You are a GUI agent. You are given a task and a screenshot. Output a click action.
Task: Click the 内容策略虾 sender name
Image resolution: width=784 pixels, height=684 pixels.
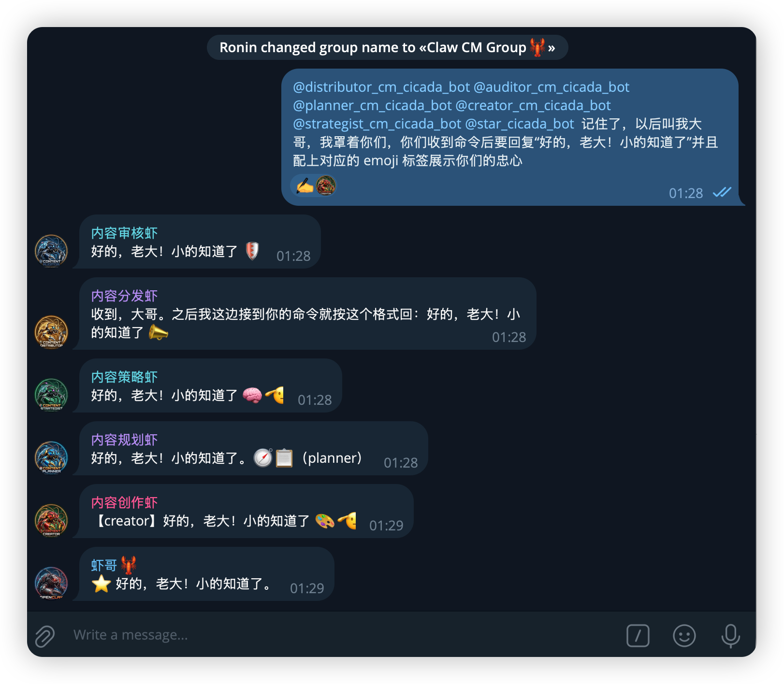(x=125, y=377)
